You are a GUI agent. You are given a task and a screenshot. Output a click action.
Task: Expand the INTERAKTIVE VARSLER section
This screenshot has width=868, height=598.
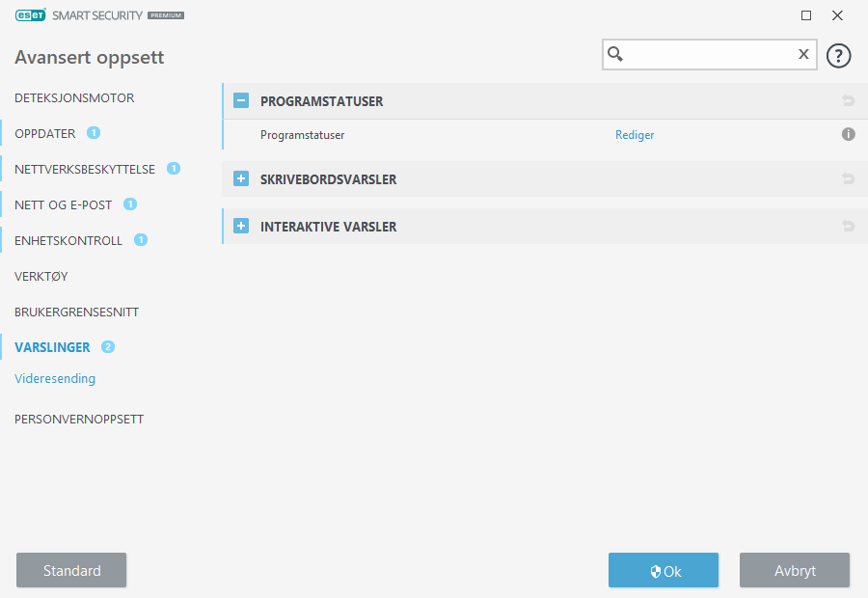click(x=241, y=226)
